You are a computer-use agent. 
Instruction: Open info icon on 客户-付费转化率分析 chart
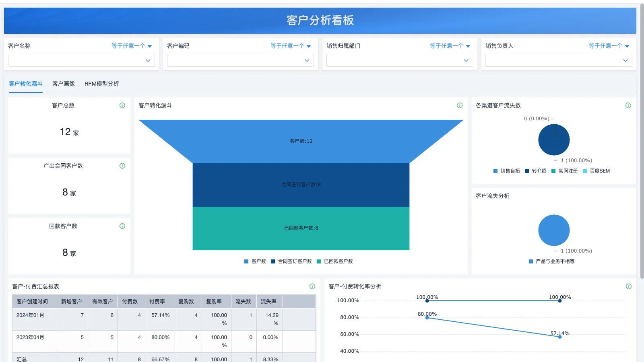[628, 286]
